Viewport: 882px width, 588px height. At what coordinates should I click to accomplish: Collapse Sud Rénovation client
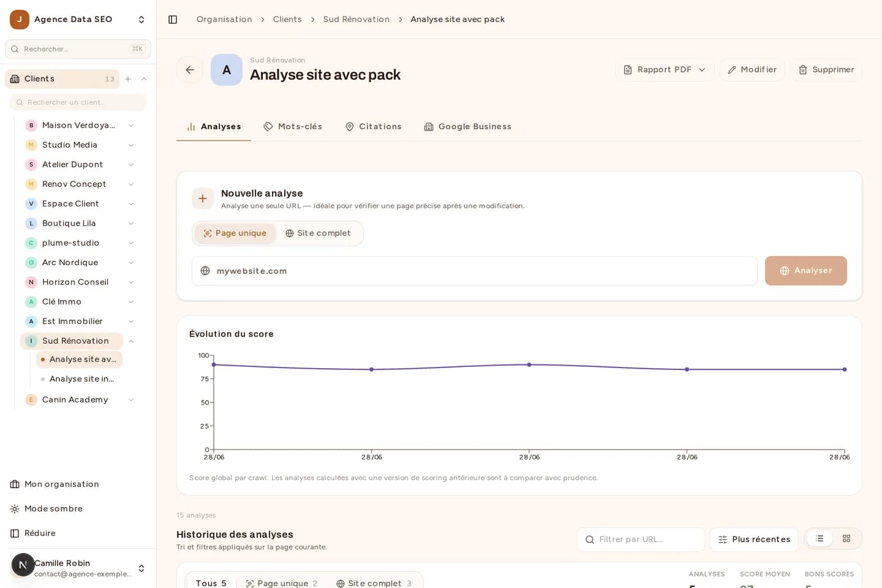click(131, 341)
